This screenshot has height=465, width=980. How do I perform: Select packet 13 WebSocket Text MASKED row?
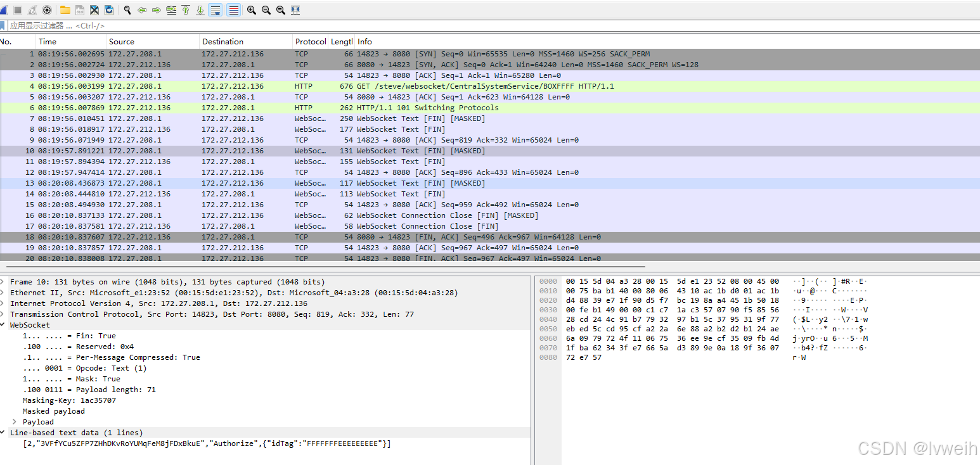click(x=490, y=183)
